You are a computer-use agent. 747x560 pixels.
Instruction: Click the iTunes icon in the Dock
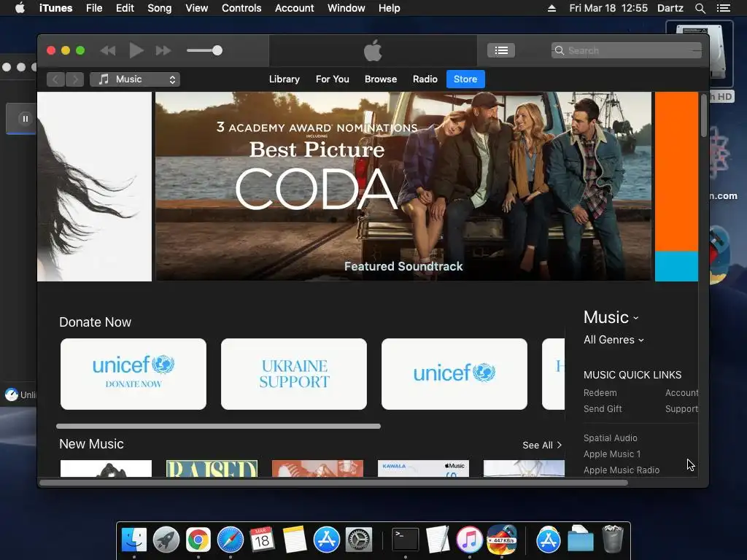tap(469, 540)
